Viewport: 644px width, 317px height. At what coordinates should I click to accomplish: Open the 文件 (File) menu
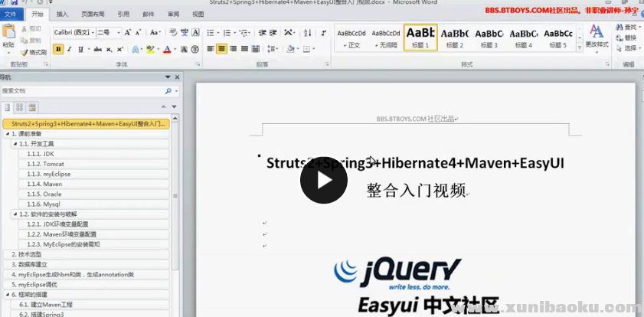(x=11, y=14)
